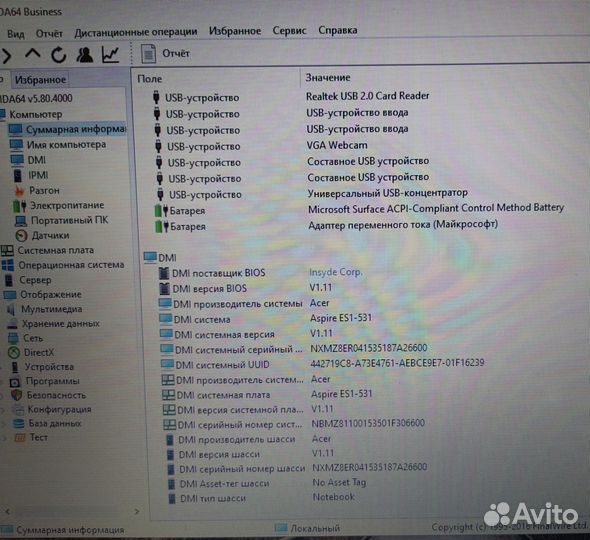The height and width of the screenshot is (540, 590).
Task: Select the Microsoft Surface ACPI-Compliant battery row
Action: 360,210
